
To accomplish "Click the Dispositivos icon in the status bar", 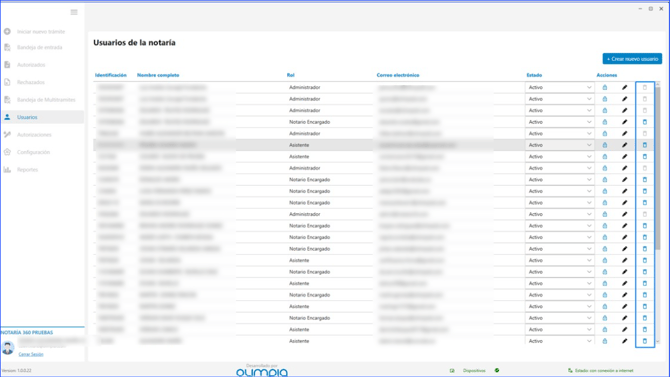I will [452, 371].
